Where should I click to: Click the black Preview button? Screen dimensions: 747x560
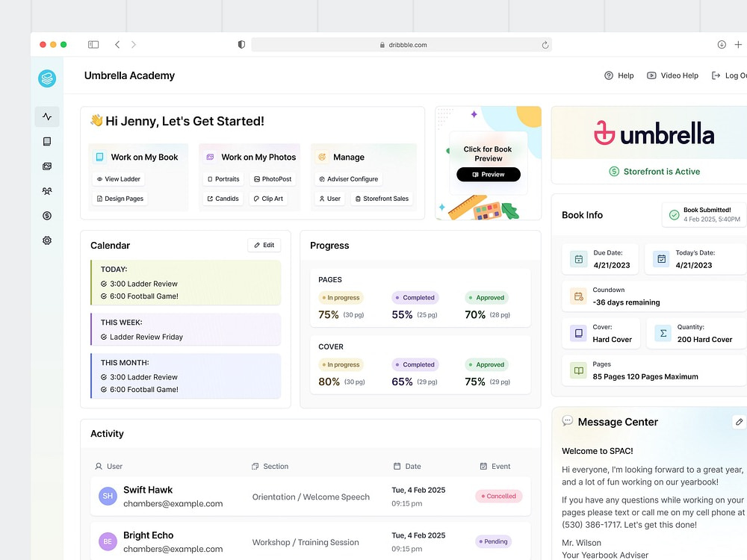click(x=489, y=174)
